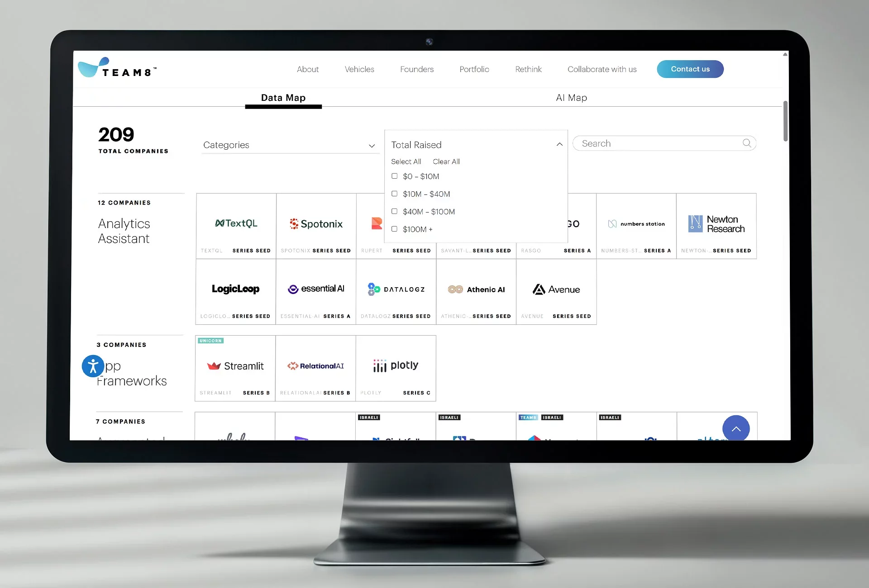Switch to the AI Map tab
Viewport: 869px width, 588px height.
571,98
